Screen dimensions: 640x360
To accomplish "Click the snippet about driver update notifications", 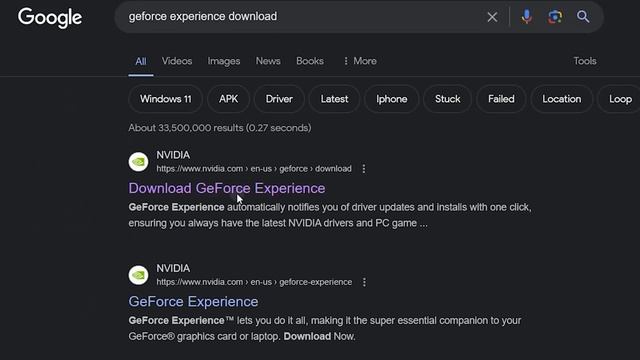I will (x=330, y=215).
